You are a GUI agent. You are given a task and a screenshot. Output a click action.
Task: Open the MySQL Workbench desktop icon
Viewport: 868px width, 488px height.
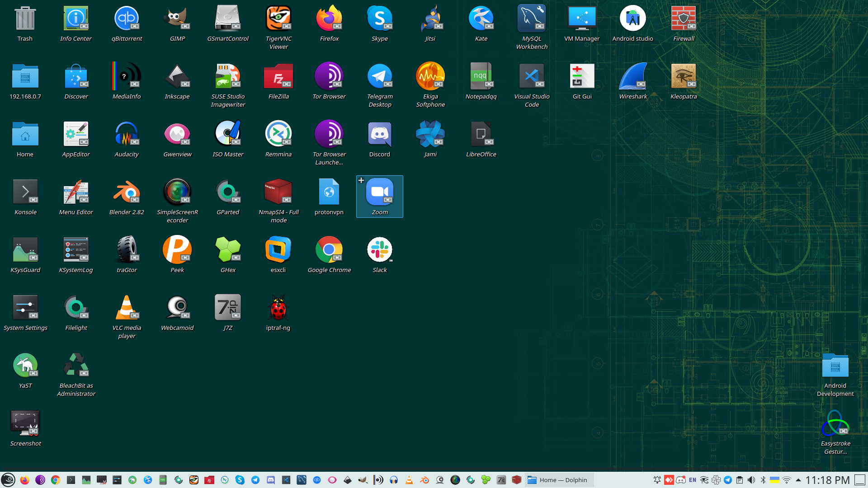(532, 19)
